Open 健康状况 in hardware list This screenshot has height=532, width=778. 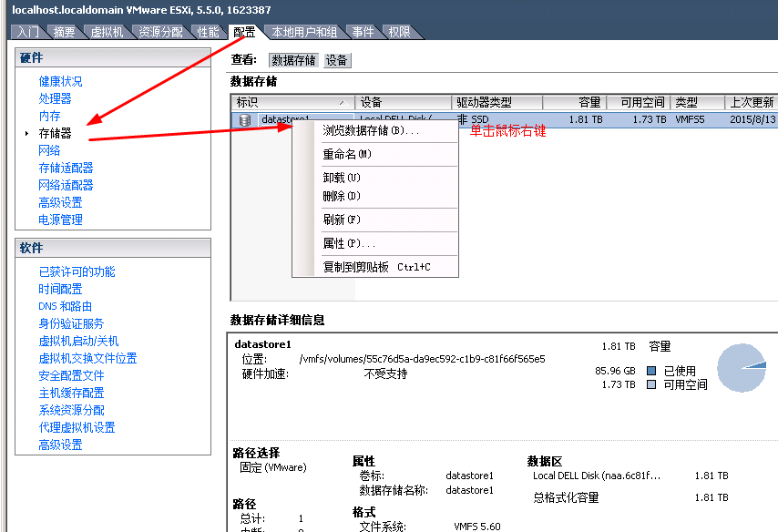click(60, 81)
